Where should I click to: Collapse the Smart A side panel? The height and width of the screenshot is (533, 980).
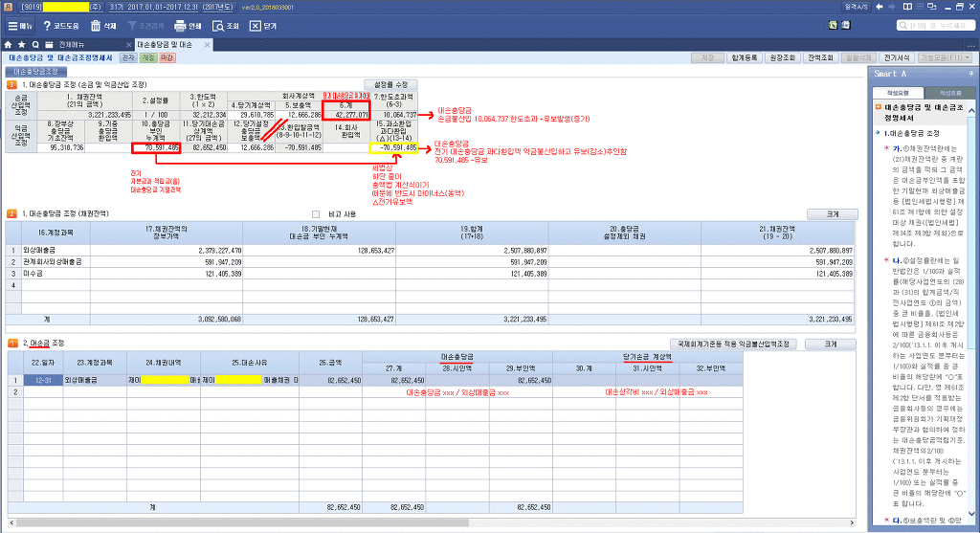pos(970,74)
